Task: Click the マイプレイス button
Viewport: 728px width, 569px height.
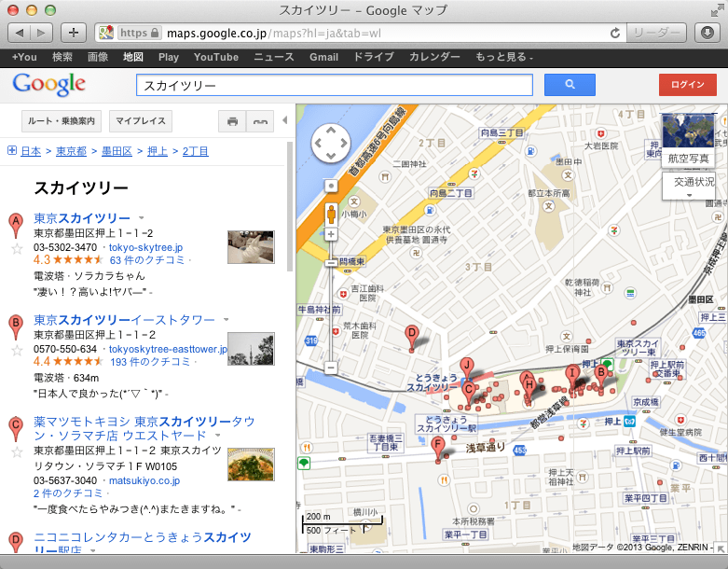Action: (x=141, y=121)
